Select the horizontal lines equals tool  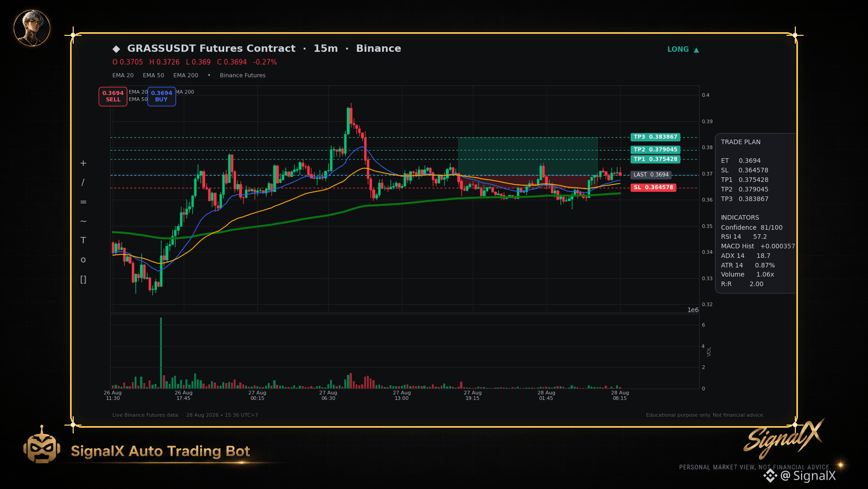83,202
